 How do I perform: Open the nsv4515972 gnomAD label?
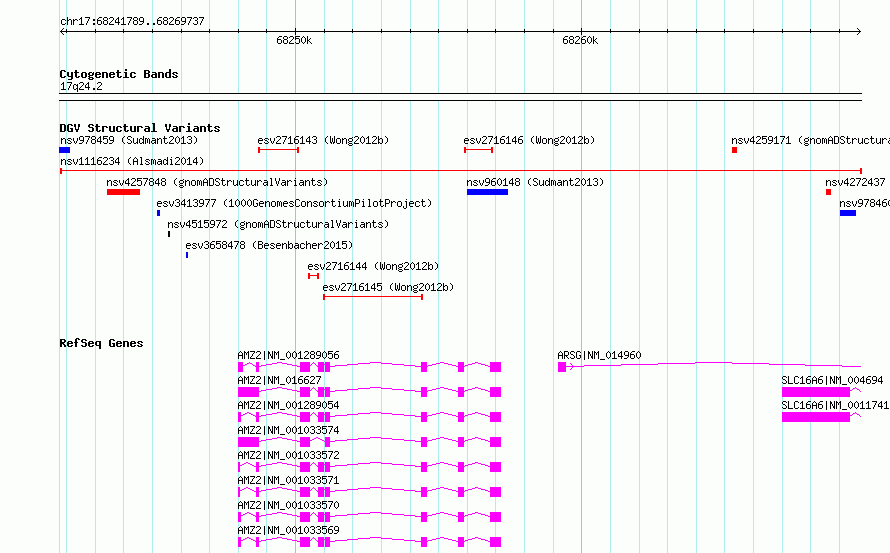click(x=278, y=224)
